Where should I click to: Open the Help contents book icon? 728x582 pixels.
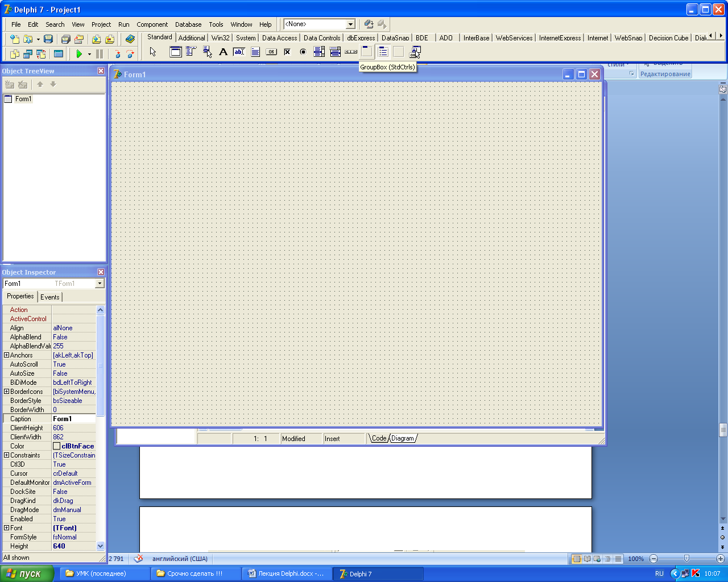tap(130, 39)
